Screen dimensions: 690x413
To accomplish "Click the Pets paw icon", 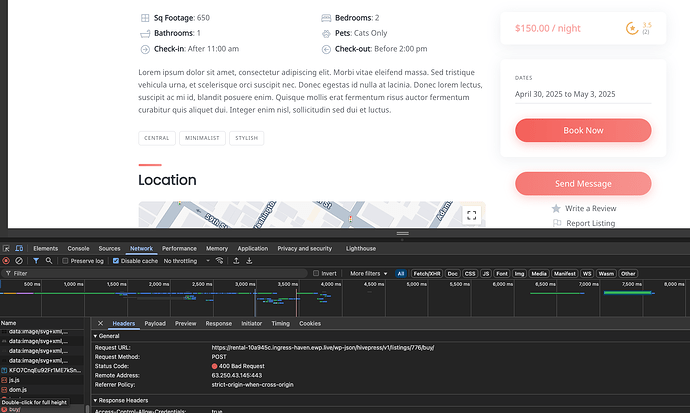I will click(x=326, y=33).
